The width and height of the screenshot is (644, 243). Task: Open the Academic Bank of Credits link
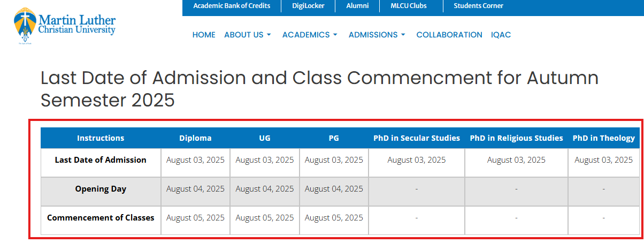click(x=232, y=6)
